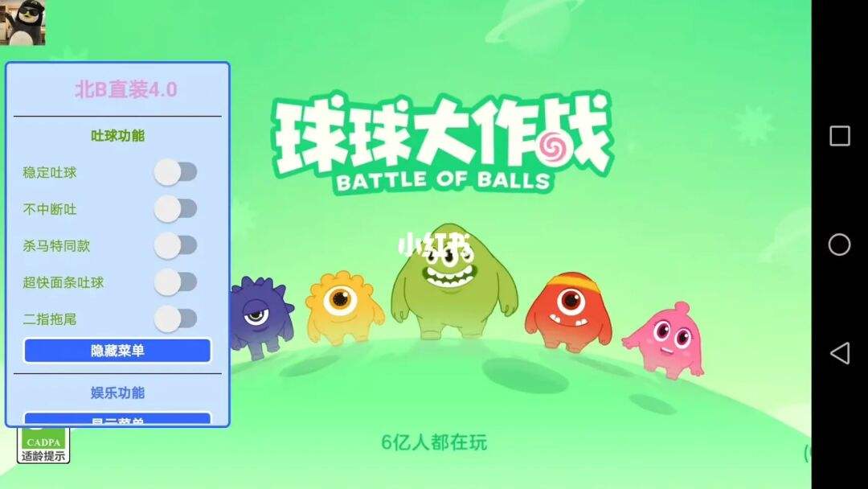Click the 隐藏菜单 blue button
This screenshot has width=868, height=489.
click(x=117, y=351)
